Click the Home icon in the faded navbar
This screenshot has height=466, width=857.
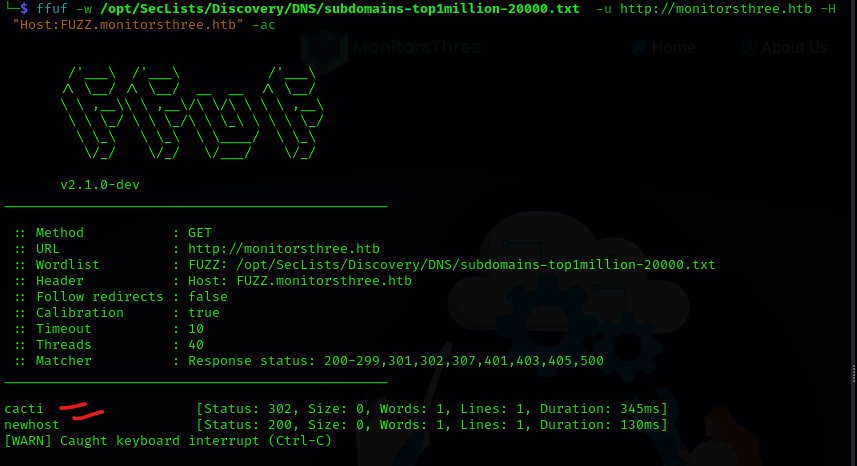point(639,47)
